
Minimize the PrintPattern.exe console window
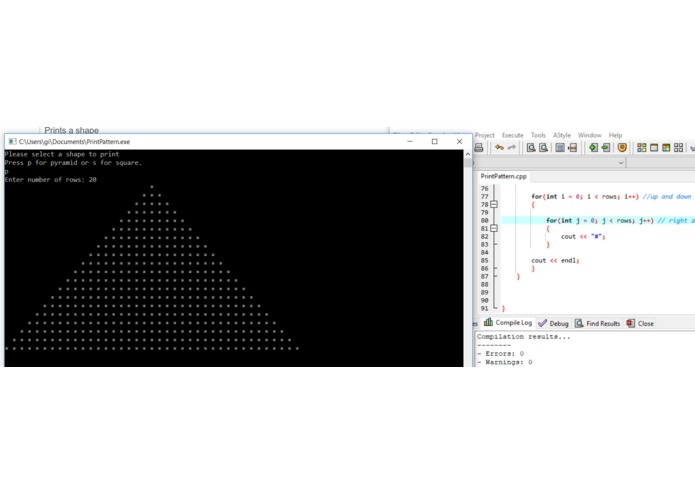click(410, 141)
